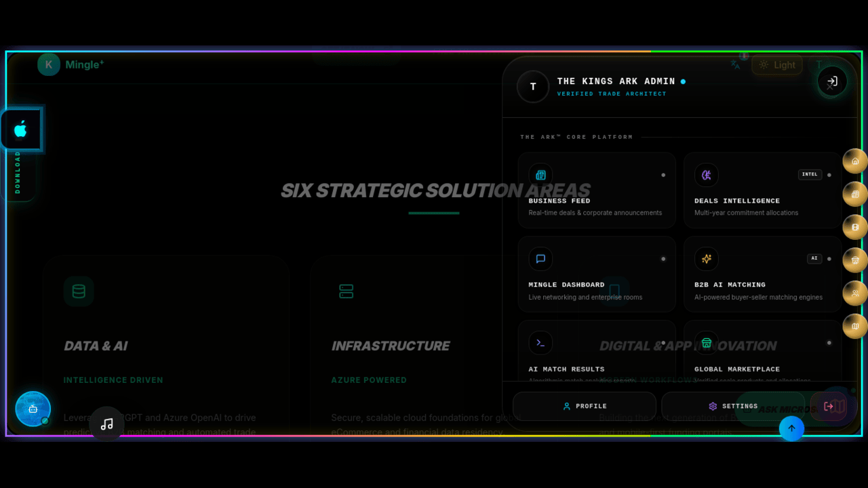Click the Mingle Dashboard chat icon
Screen dimensions: 868x488
click(x=540, y=259)
